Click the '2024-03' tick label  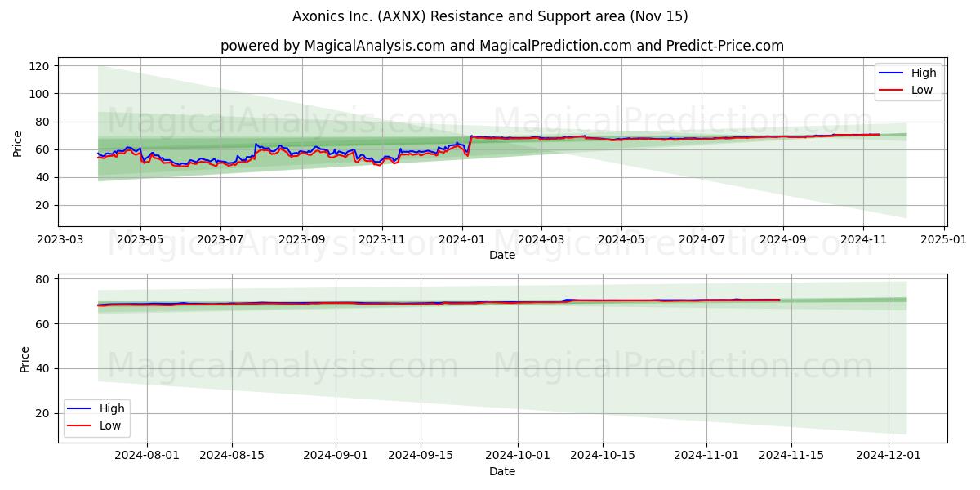(x=541, y=239)
